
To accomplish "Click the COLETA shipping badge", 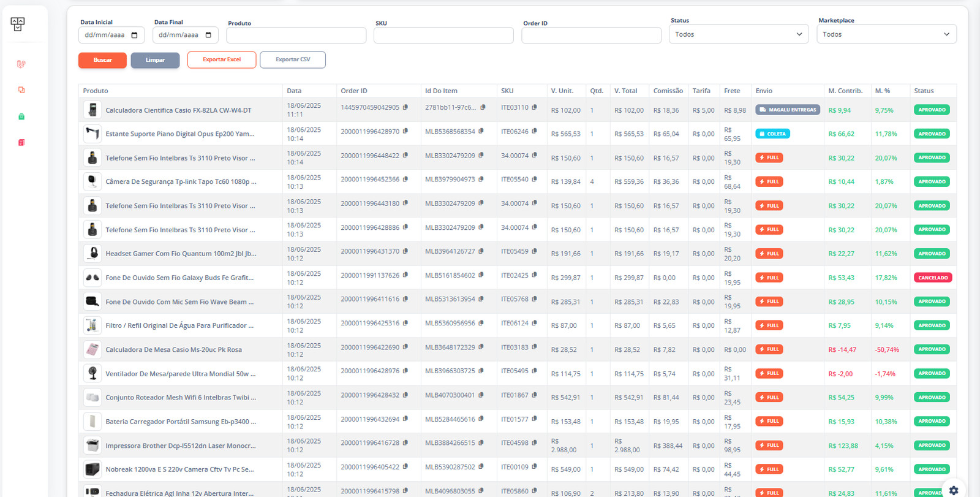I will (x=772, y=134).
